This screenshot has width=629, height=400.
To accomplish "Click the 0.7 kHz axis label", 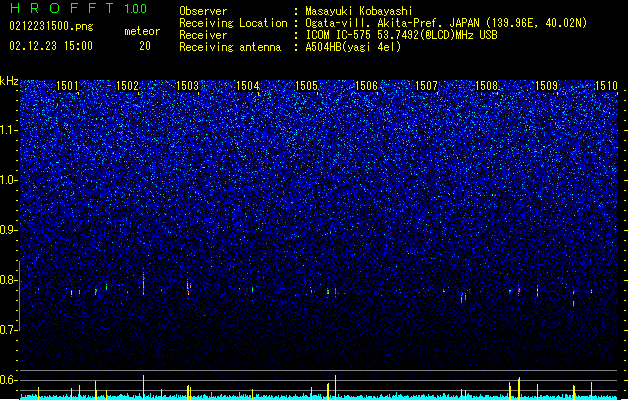I will tap(9, 330).
